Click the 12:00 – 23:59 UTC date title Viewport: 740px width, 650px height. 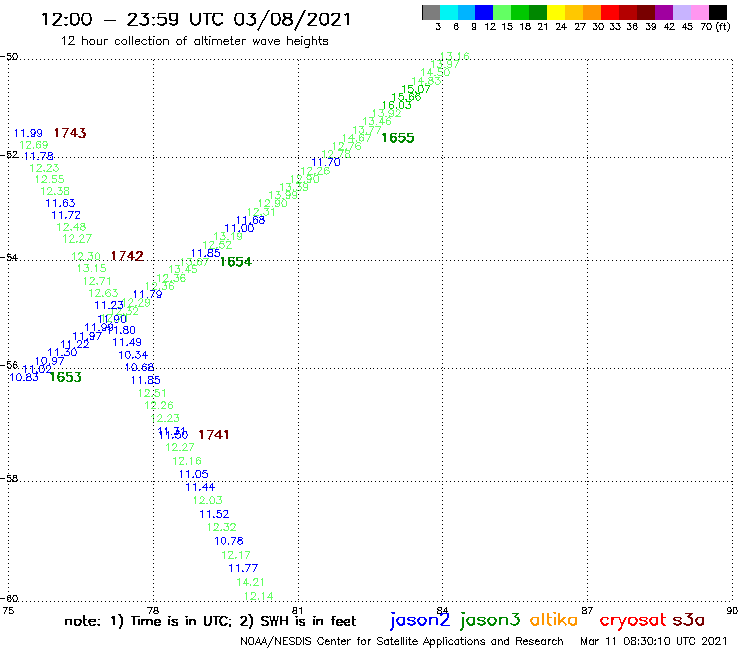[196, 19]
